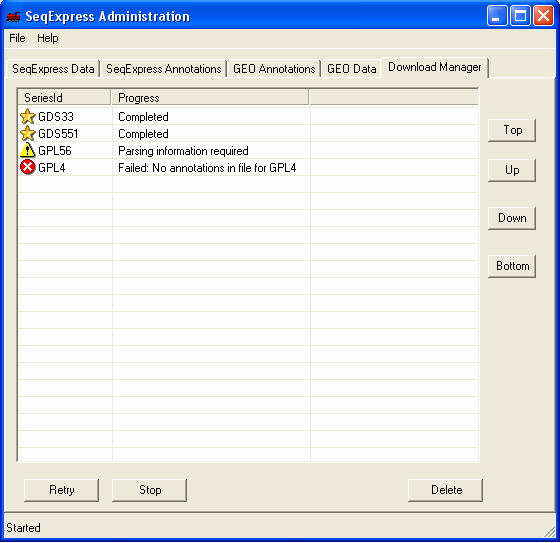Click the Top button

click(512, 130)
